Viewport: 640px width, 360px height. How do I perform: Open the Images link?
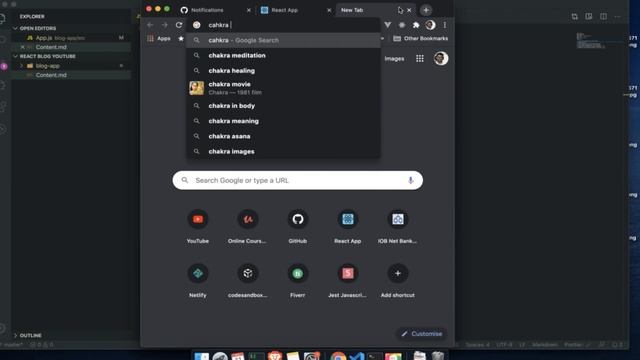[394, 59]
